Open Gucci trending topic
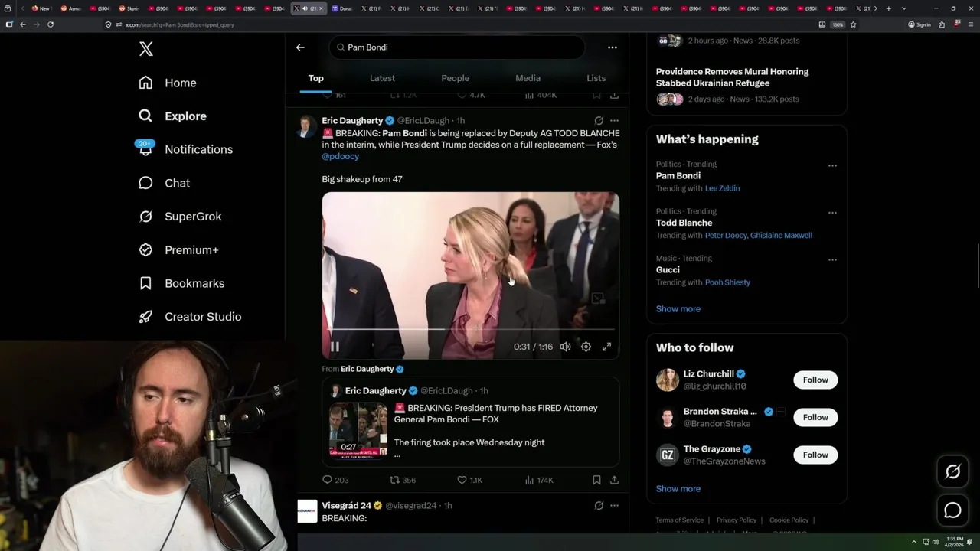The height and width of the screenshot is (551, 980). pos(668,270)
